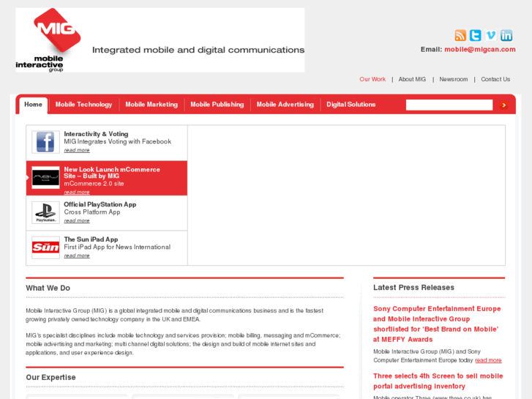Click the Integrated mobile and digital communications tagline

coord(198,50)
